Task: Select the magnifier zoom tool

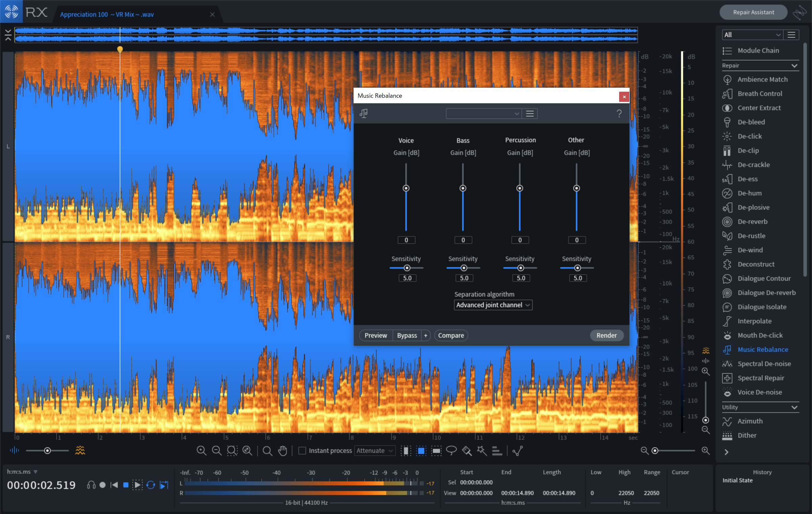Action: coord(267,451)
